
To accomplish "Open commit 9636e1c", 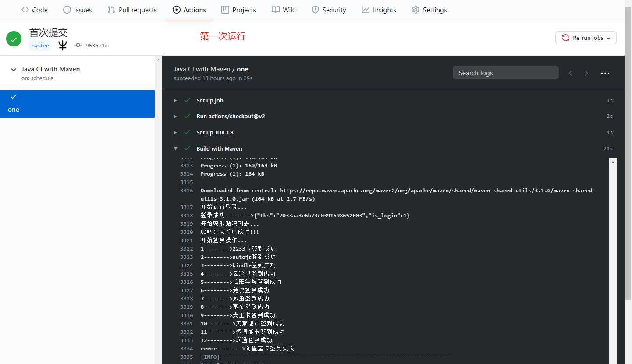I will coord(96,46).
